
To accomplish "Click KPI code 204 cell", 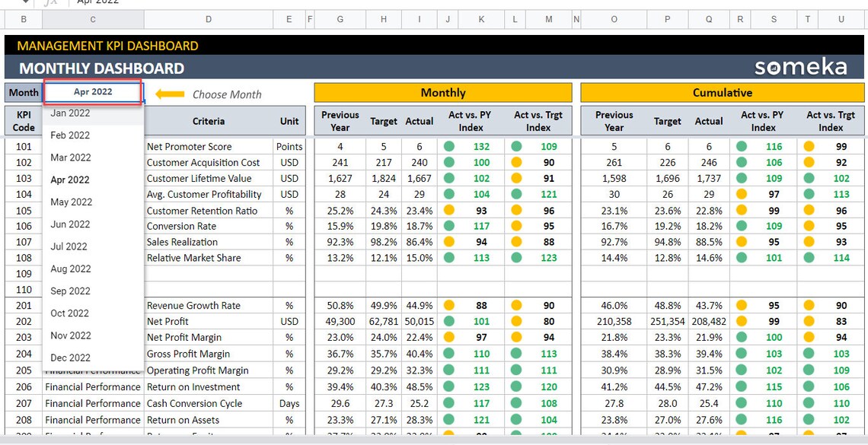I will 24,354.
